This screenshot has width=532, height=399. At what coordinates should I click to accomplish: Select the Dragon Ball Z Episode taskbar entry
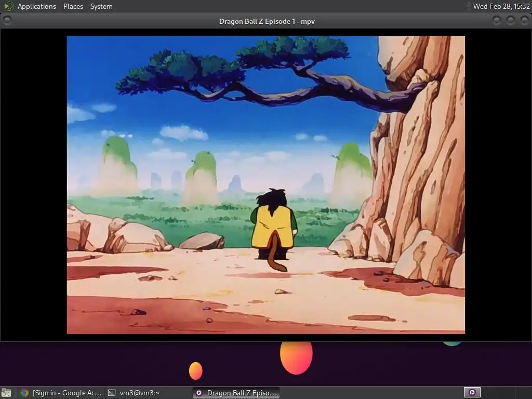click(x=236, y=393)
